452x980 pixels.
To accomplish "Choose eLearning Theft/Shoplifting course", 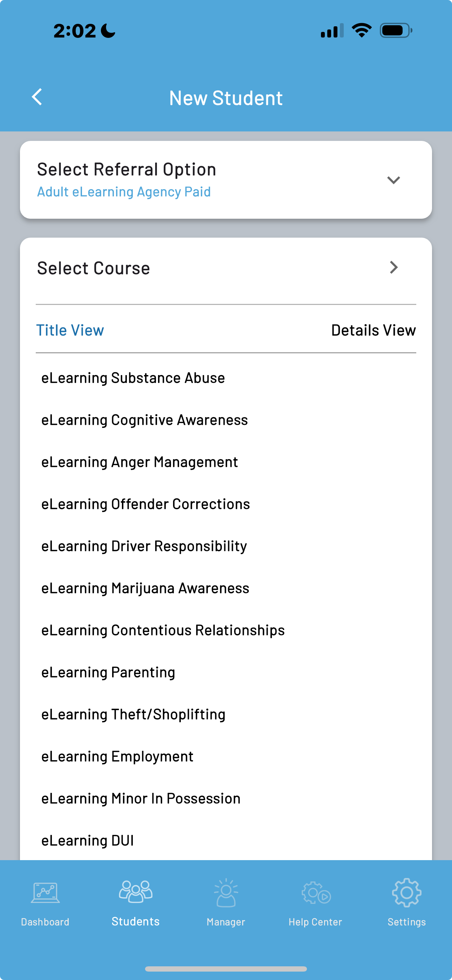I will point(133,714).
